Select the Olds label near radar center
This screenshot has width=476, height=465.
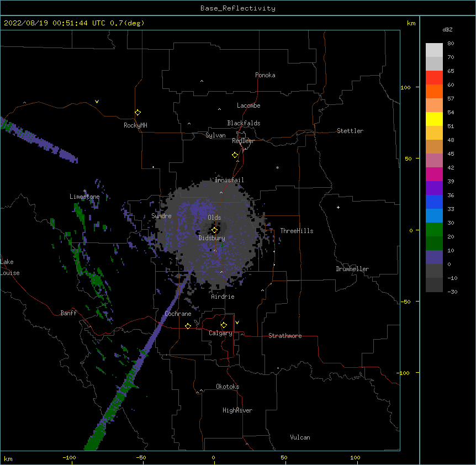[x=214, y=218]
